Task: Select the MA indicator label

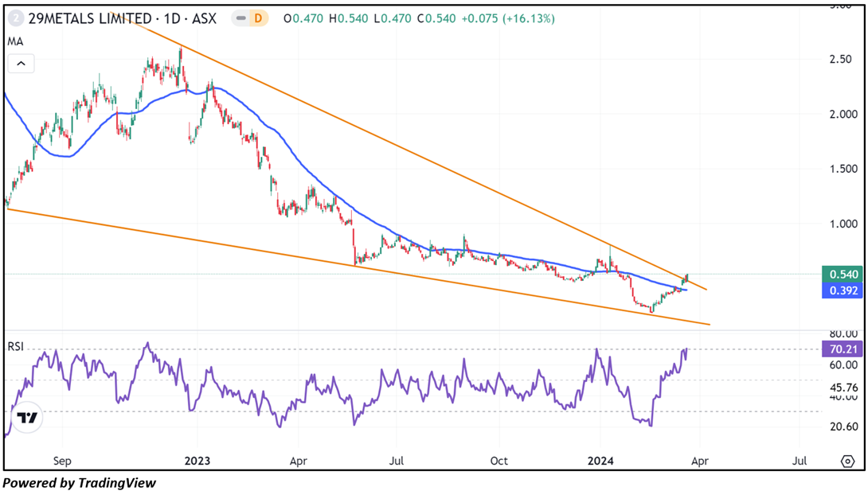Action: point(15,41)
